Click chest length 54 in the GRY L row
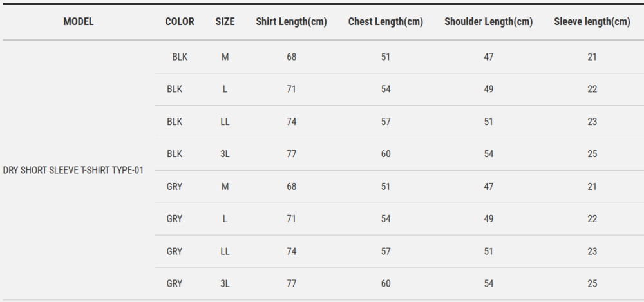Screen dimensions: 644x302 click(x=386, y=219)
